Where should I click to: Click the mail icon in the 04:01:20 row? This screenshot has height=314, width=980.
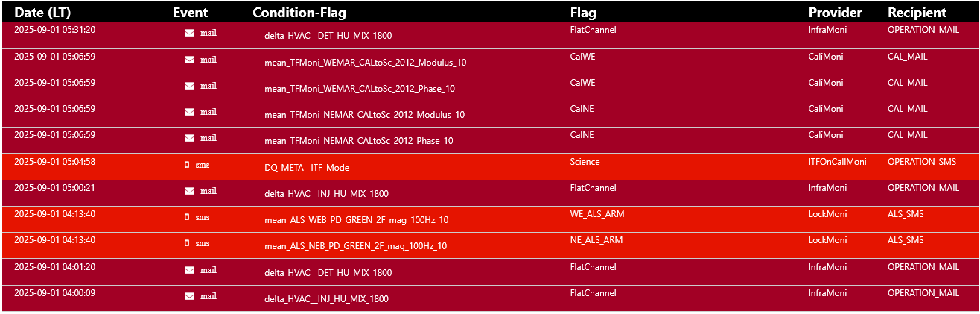(189, 270)
